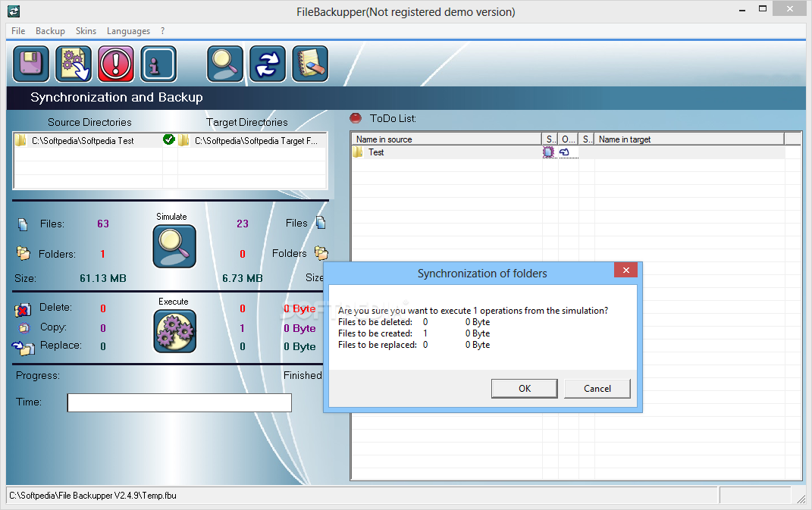Viewport: 812px width, 510px height.
Task: Click Cancel in synchronization dialog
Action: click(x=597, y=388)
